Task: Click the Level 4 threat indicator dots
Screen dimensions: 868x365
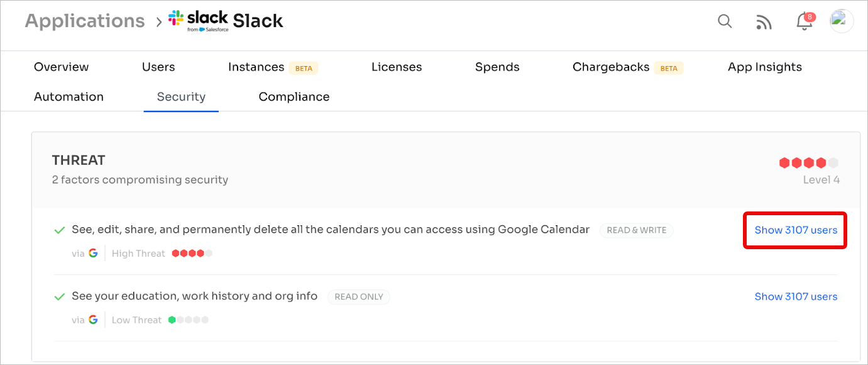Action: click(x=808, y=163)
